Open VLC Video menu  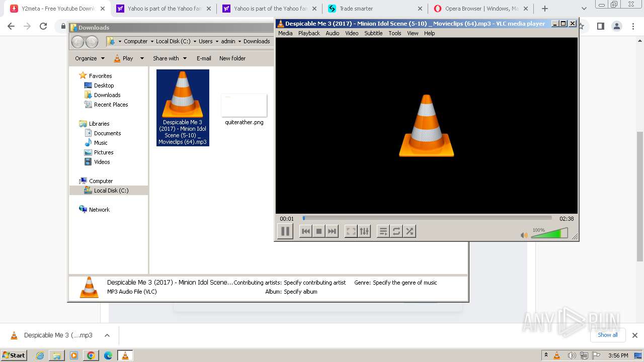click(x=352, y=33)
